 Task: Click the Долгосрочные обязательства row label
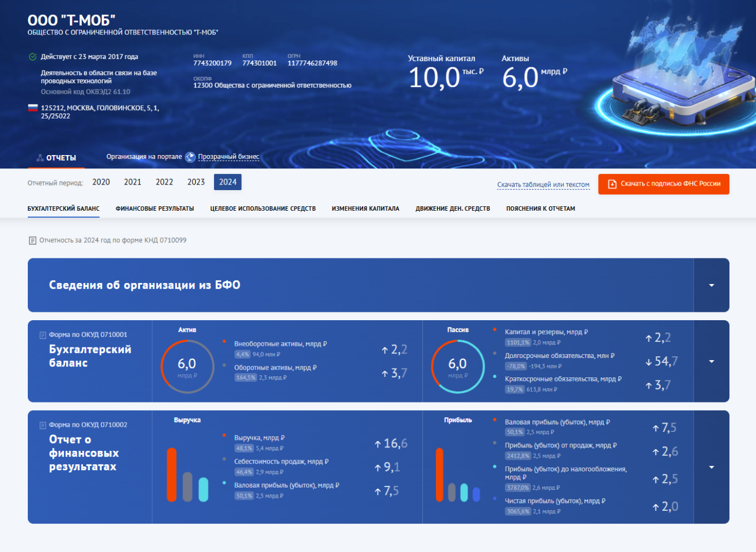coord(560,356)
